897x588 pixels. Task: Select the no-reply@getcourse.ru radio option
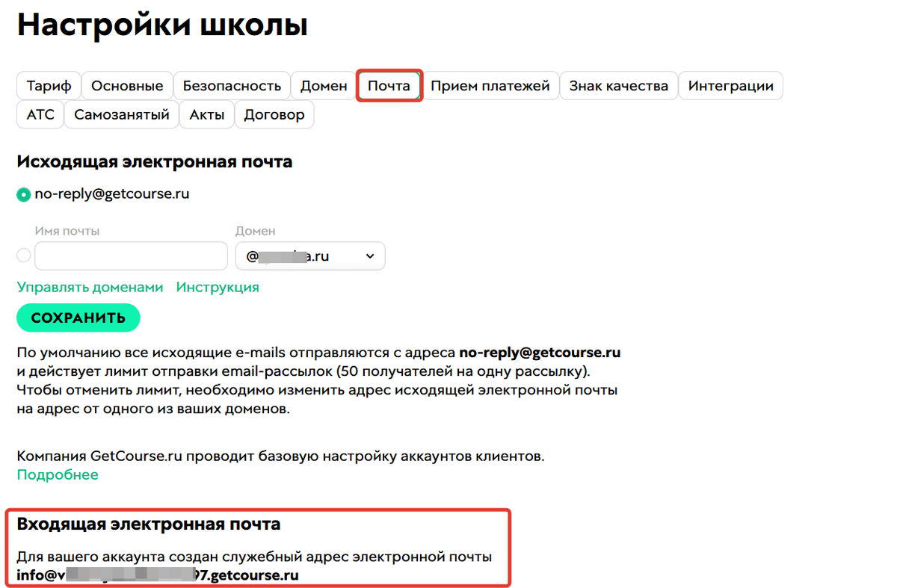(x=24, y=195)
